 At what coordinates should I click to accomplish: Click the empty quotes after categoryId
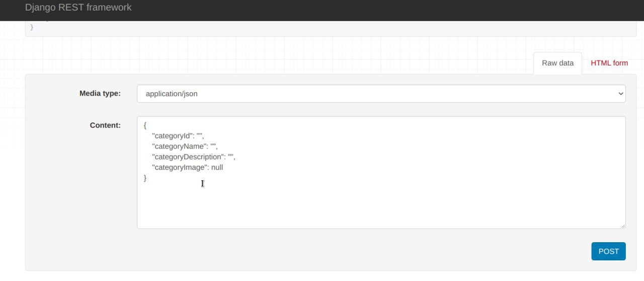click(x=199, y=135)
